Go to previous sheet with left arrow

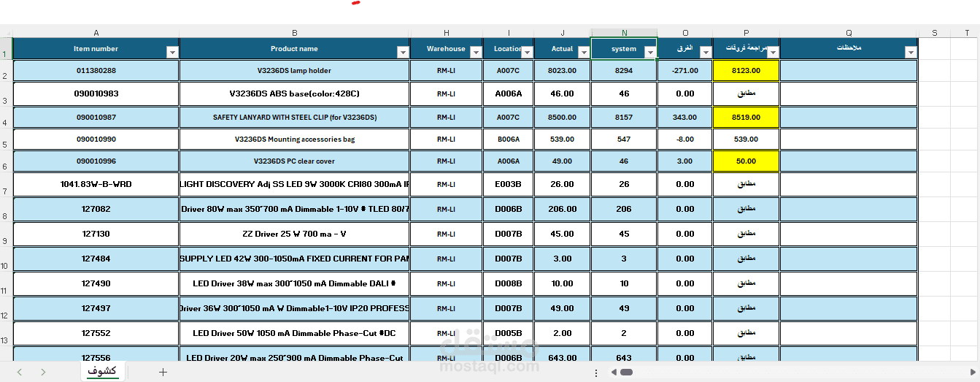coord(20,372)
